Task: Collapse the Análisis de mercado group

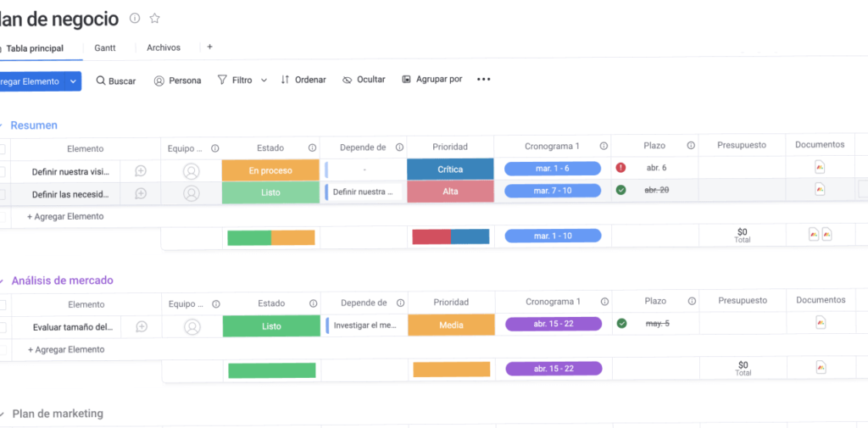Action: pos(3,281)
